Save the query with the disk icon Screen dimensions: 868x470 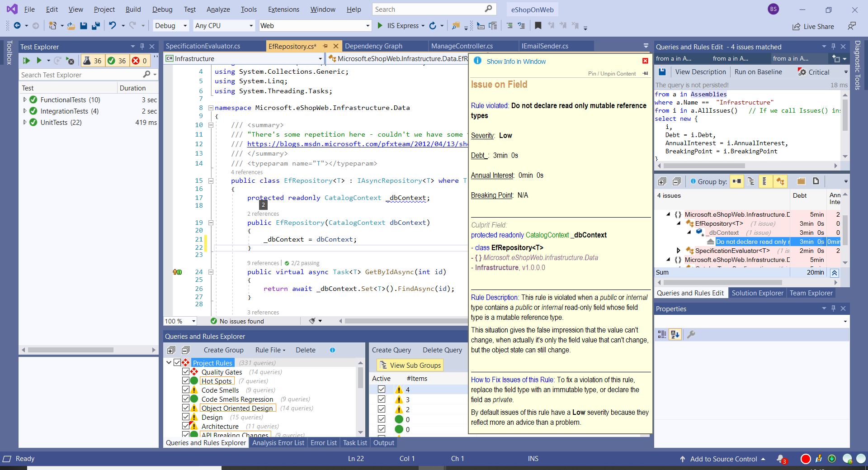(x=662, y=72)
